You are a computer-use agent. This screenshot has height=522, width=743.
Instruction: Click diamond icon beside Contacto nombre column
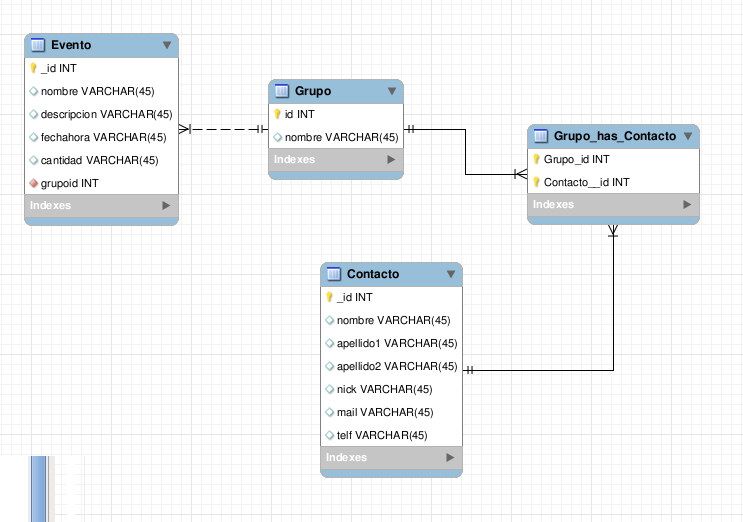(330, 320)
